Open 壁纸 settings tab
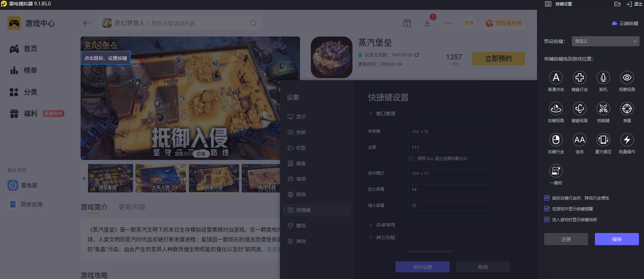Viewport: 644px width, 279px height. [x=317, y=226]
